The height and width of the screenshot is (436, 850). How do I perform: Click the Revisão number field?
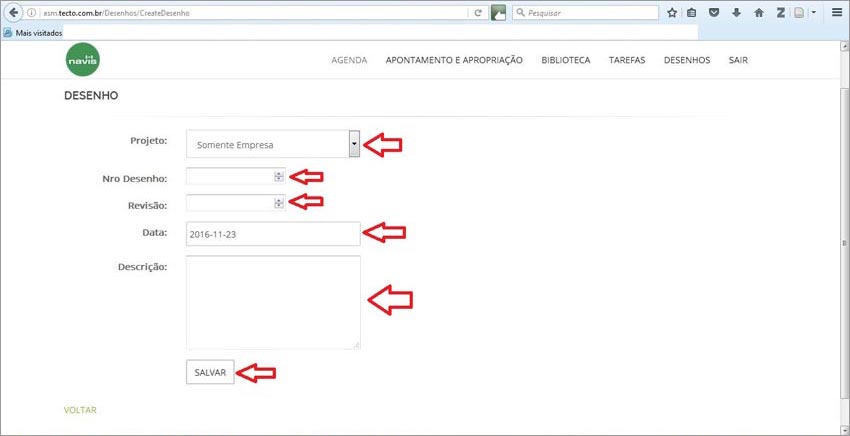(x=235, y=203)
